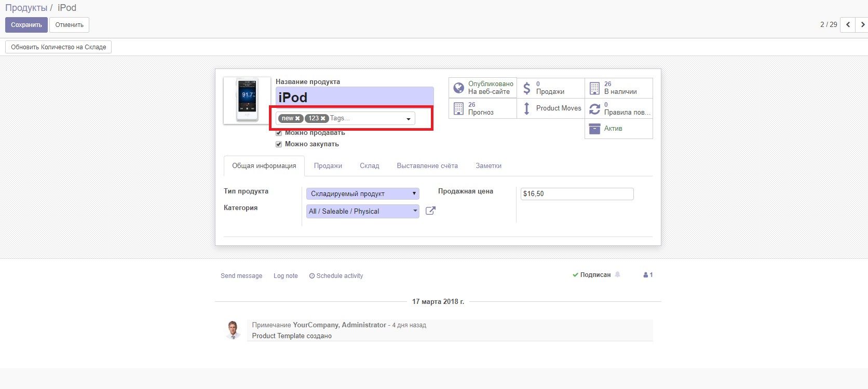The width and height of the screenshot is (868, 389).
Task: Click the reordering rules refresh icon
Action: [x=594, y=108]
